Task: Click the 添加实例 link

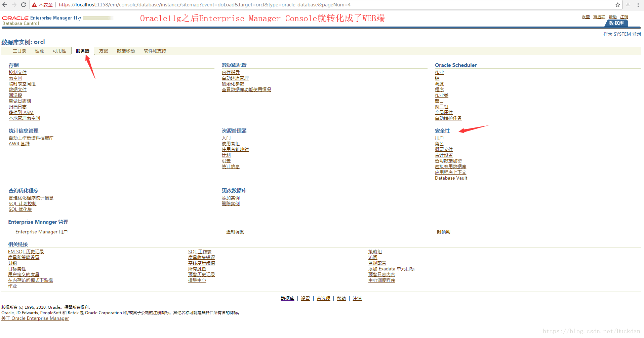Action: (231, 198)
